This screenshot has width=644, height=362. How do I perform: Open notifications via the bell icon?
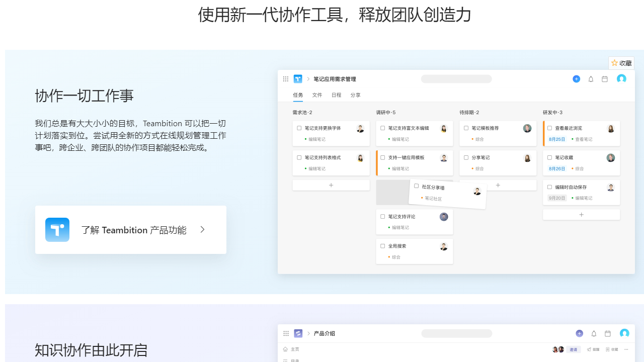pyautogui.click(x=591, y=79)
